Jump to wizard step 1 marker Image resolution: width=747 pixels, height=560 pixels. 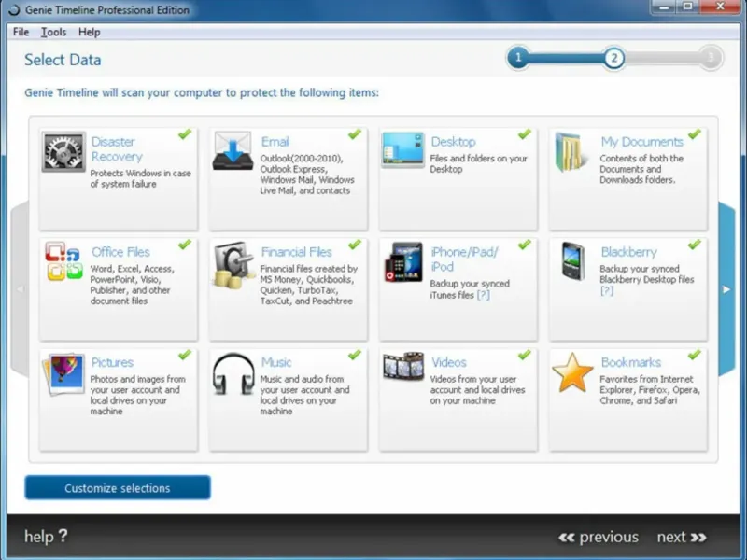[x=518, y=58]
